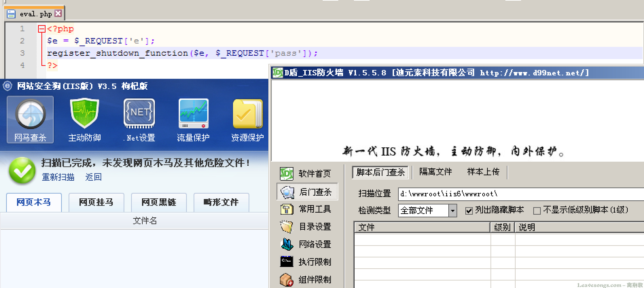
Task: Open the 目录设置 sidebar icon
Action: [287, 227]
